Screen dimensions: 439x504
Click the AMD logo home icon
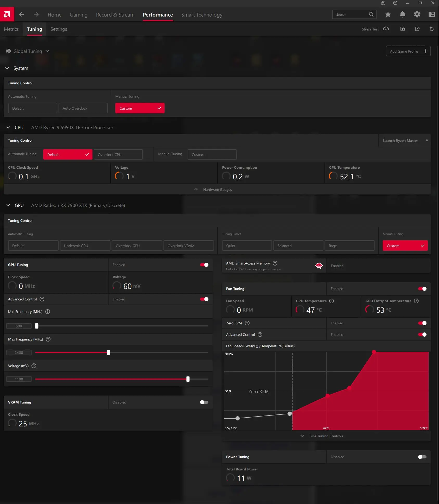point(7,14)
